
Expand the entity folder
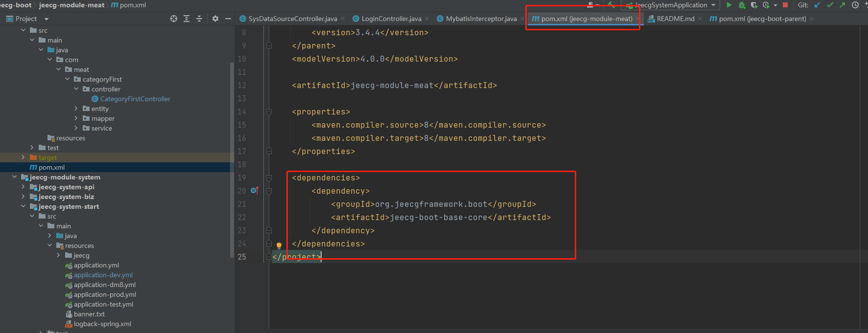click(x=76, y=109)
